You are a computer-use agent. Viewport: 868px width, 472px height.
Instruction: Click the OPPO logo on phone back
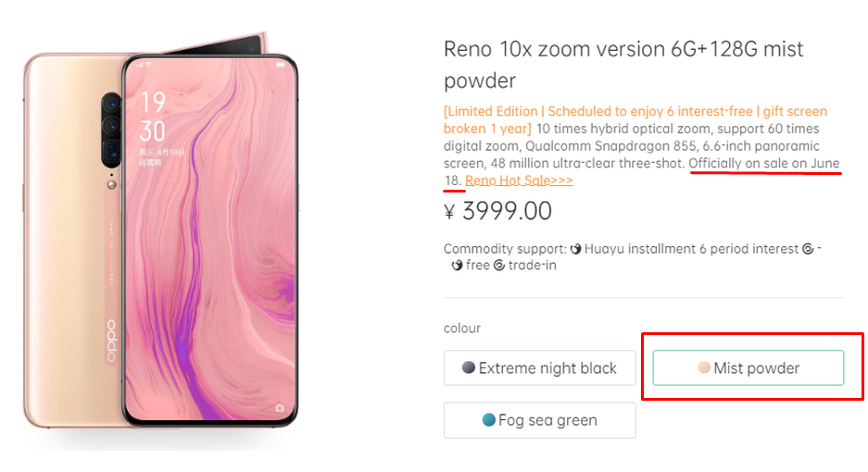(x=113, y=341)
